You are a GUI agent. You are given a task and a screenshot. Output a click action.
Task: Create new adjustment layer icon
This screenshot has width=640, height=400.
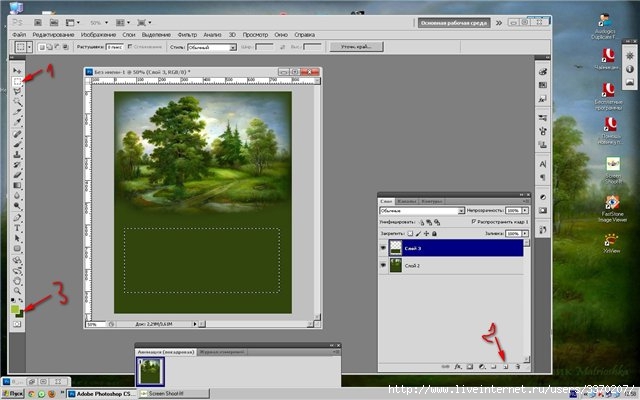point(482,367)
